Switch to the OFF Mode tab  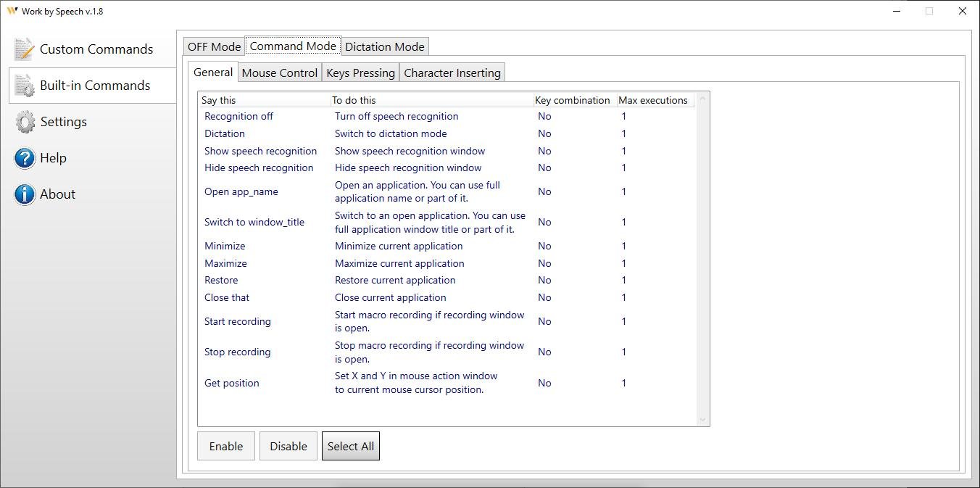pyautogui.click(x=214, y=47)
